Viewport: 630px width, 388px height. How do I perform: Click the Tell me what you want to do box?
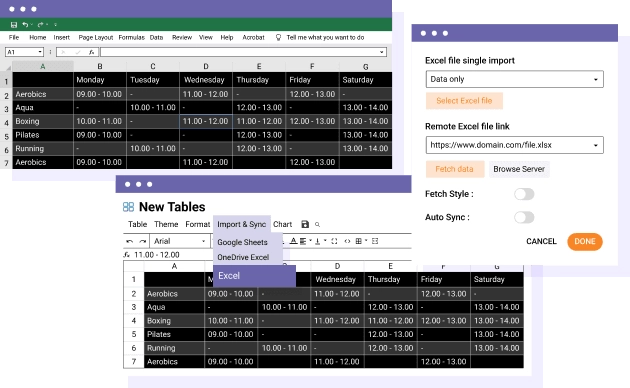point(325,37)
